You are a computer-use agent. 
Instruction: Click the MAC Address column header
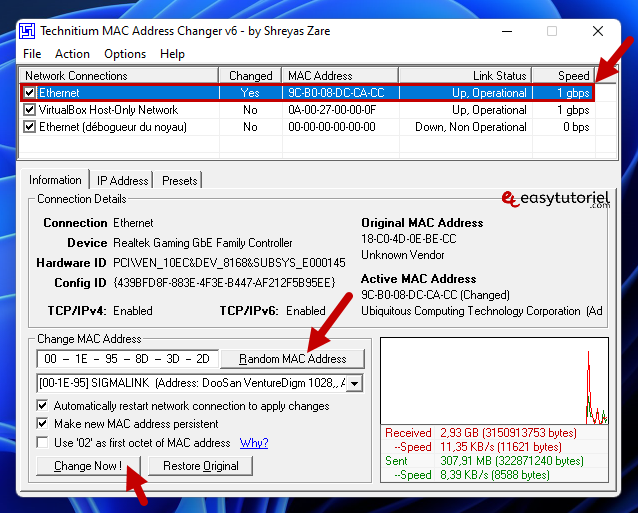click(x=340, y=76)
